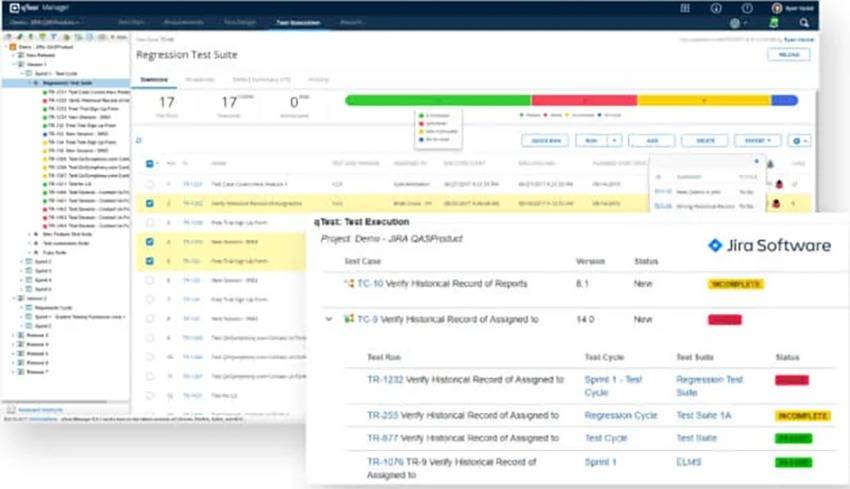Select the History tab under suite title
The width and height of the screenshot is (850, 489).
[x=318, y=80]
